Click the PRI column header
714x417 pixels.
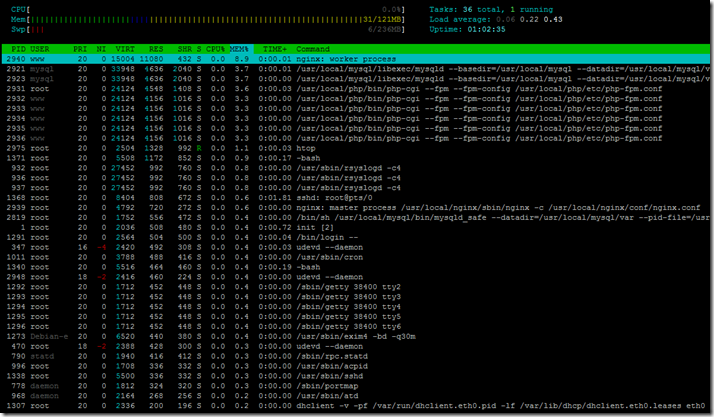click(80, 49)
